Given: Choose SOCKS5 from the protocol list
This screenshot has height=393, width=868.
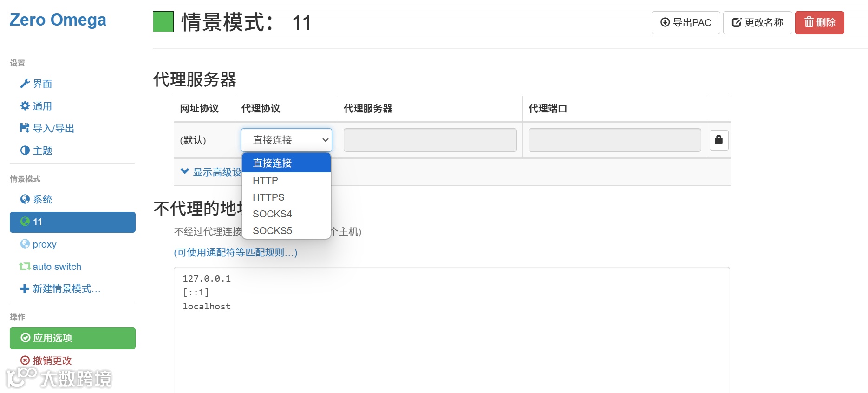Looking at the screenshot, I should pyautogui.click(x=286, y=230).
